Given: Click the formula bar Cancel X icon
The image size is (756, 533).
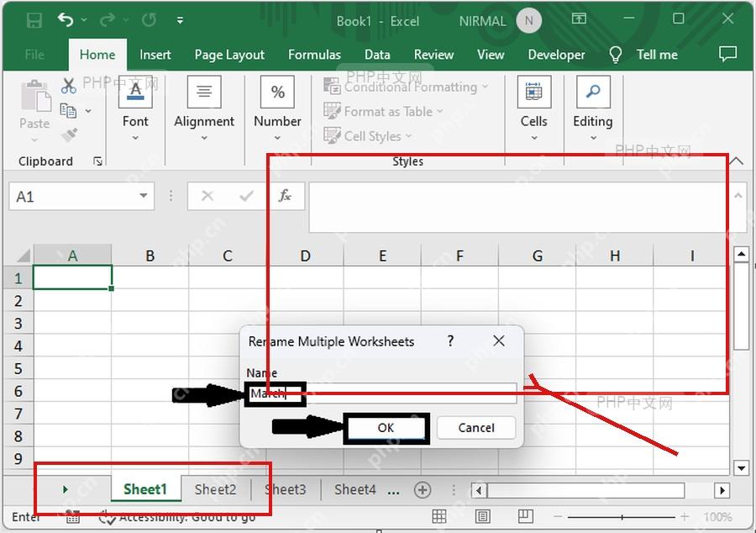Looking at the screenshot, I should click(x=207, y=195).
